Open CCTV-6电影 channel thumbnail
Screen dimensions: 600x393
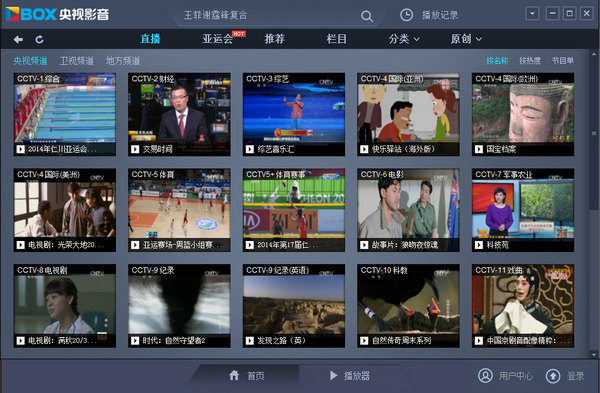pyautogui.click(x=408, y=210)
